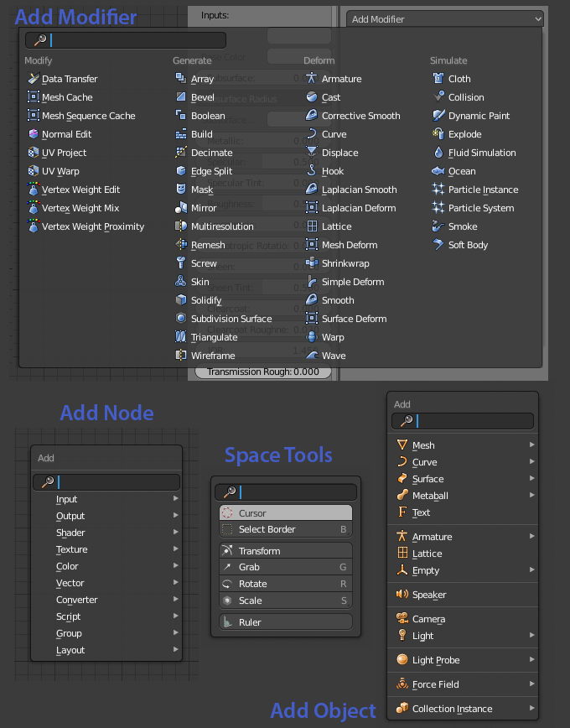
Task: Pick Metaball in Add Object menu
Action: [x=430, y=496]
